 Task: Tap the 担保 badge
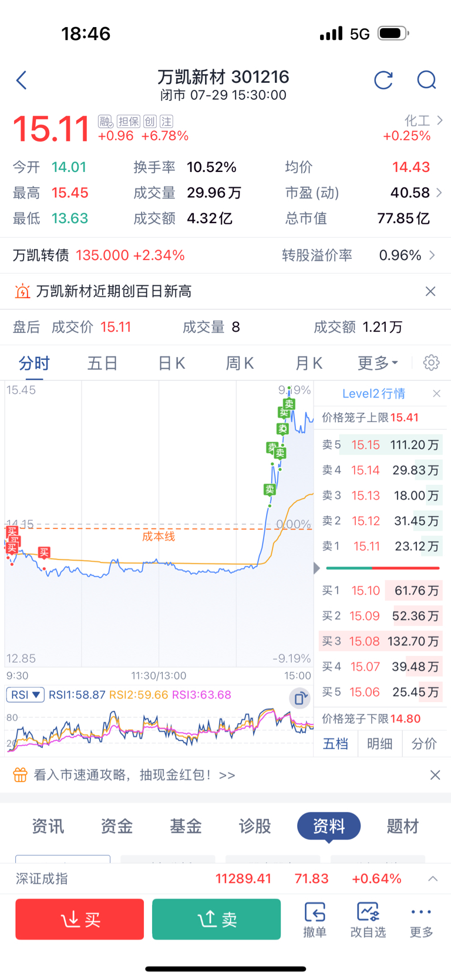point(128,122)
